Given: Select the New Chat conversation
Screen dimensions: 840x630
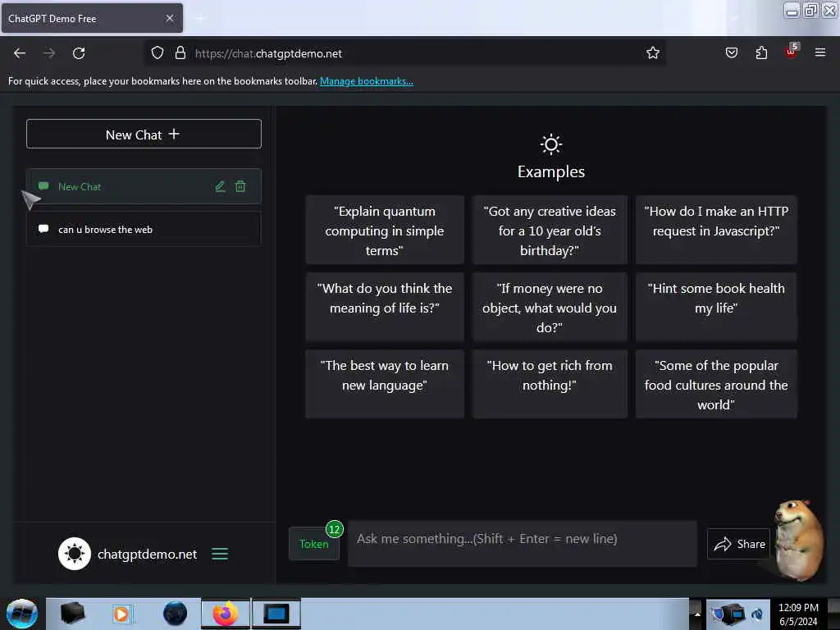Looking at the screenshot, I should point(144,186).
